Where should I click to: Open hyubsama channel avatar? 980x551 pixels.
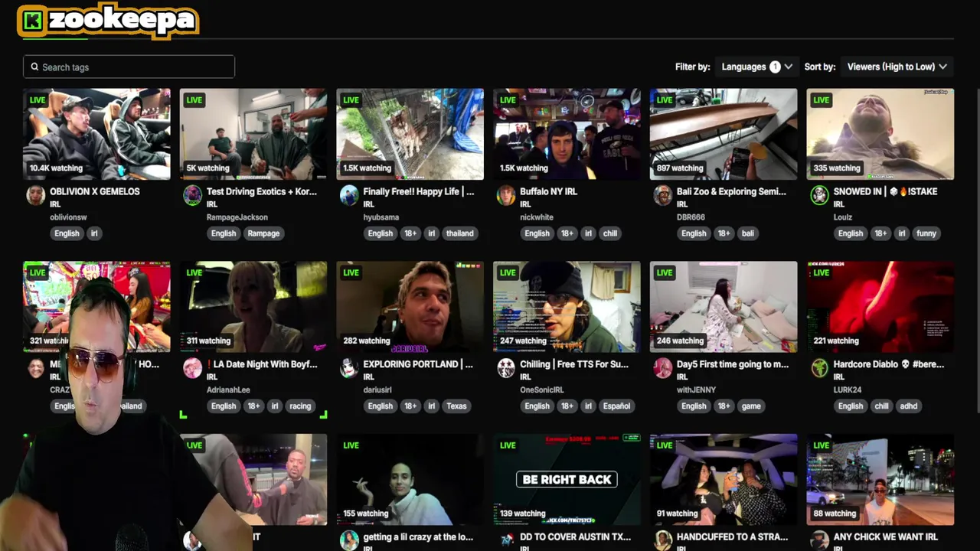[x=349, y=195]
